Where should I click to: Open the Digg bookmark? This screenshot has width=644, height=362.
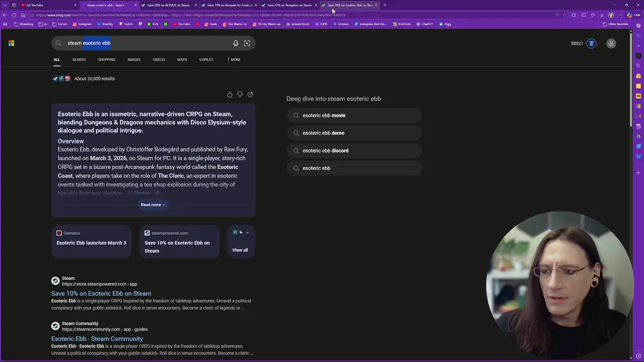pyautogui.click(x=445, y=24)
